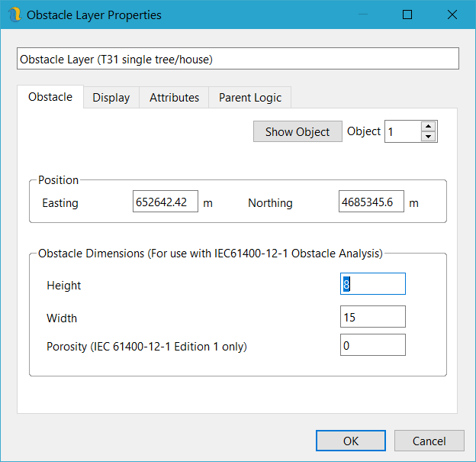This screenshot has height=462, width=476.
Task: Click the Easting coordinate field
Action: click(x=166, y=202)
